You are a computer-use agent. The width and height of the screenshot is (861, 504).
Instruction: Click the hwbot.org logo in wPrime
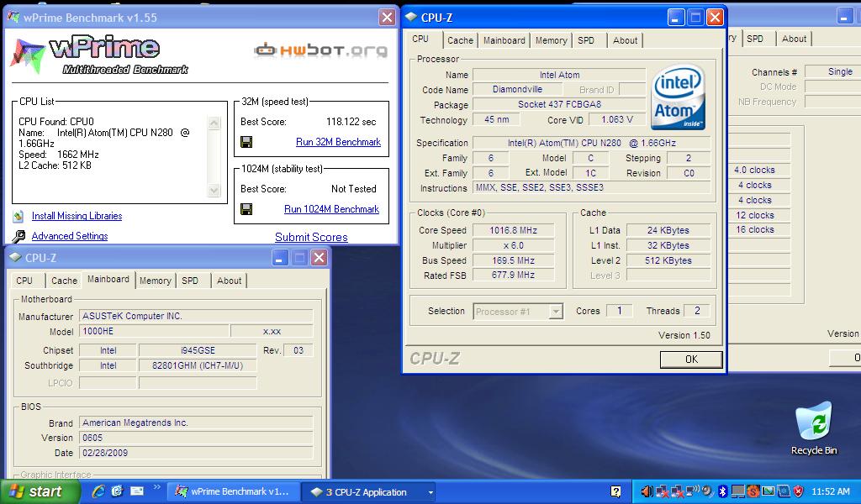(x=320, y=50)
